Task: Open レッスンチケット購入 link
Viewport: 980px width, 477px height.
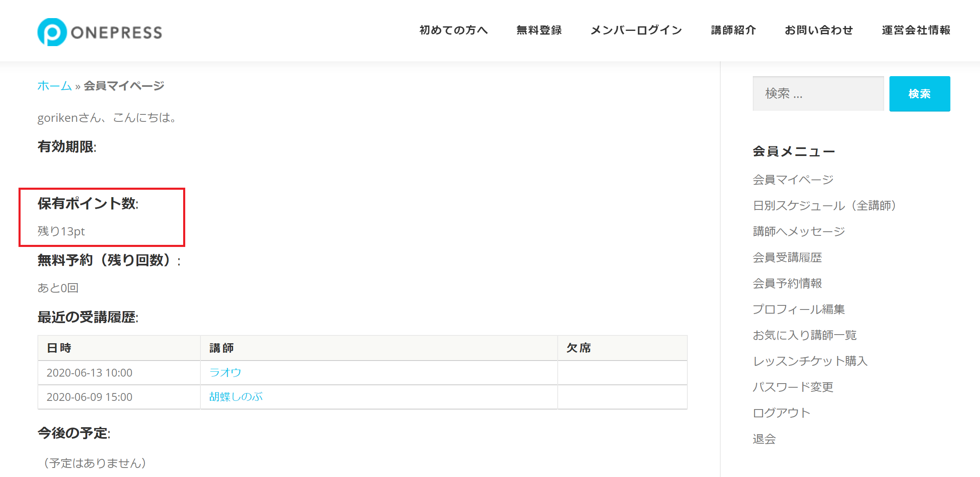Action: pos(810,361)
